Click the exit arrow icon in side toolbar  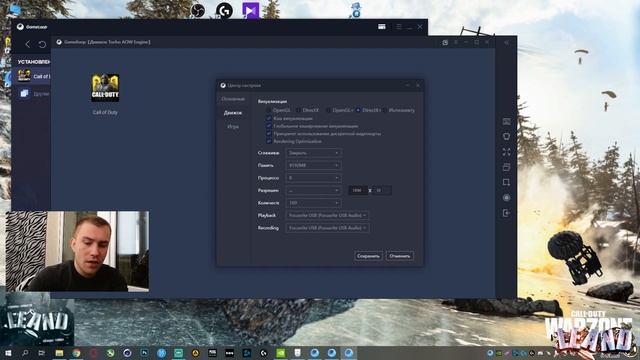coord(506,213)
